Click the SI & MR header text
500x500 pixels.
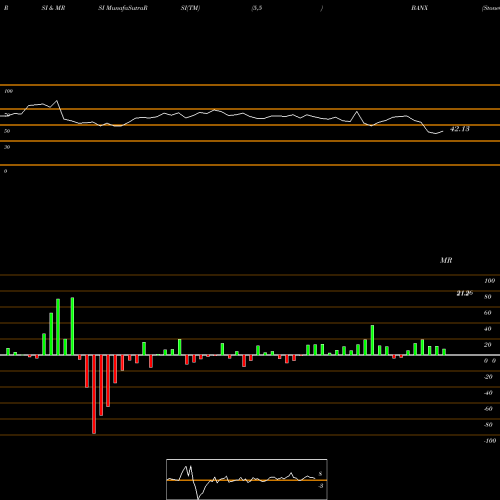click(x=53, y=8)
